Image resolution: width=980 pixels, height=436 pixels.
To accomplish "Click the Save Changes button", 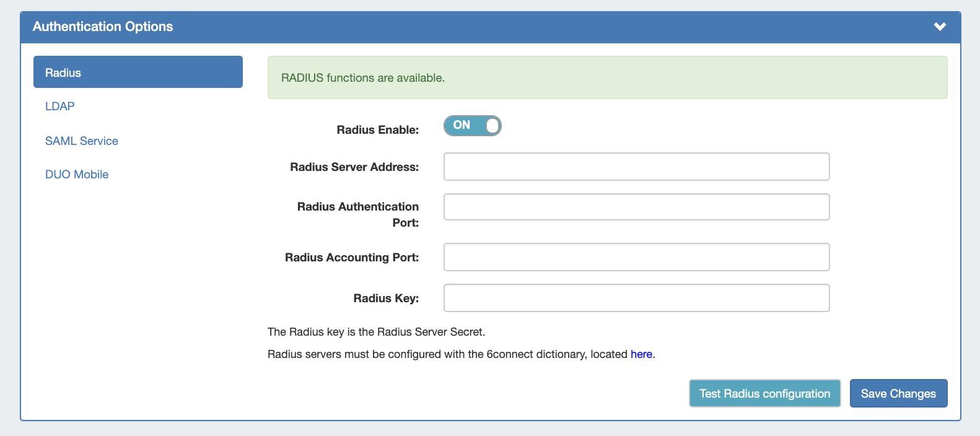I will pos(898,394).
